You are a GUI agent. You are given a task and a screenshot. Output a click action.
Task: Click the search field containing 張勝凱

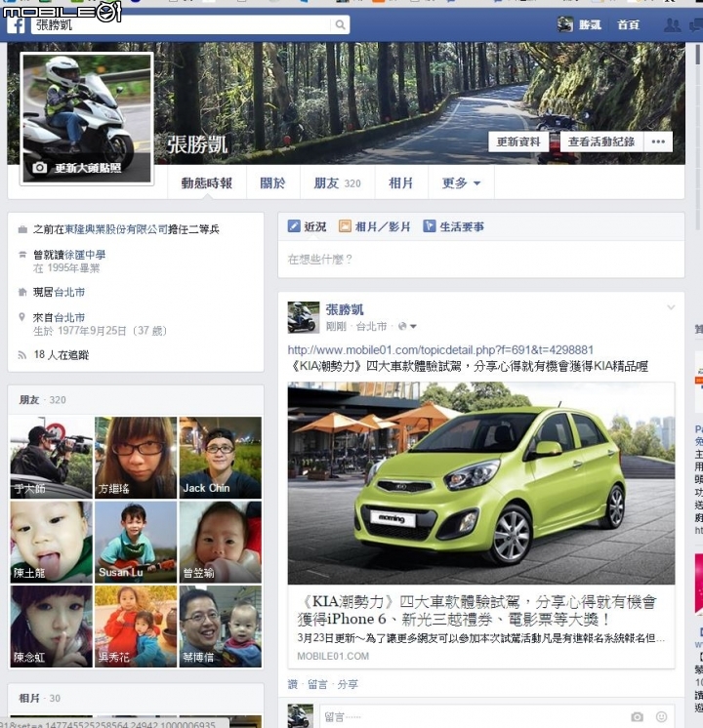pyautogui.click(x=183, y=24)
